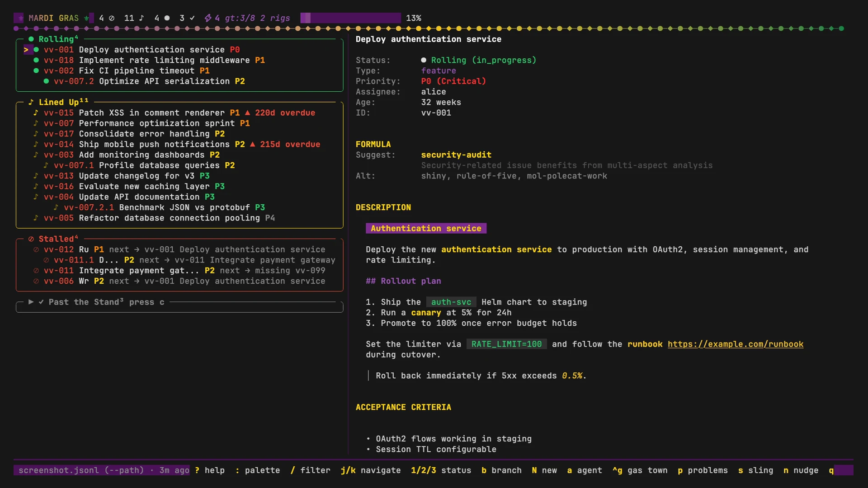Image resolution: width=868 pixels, height=488 pixels.
Task: Click problems shortcut in footer
Action: (703, 470)
